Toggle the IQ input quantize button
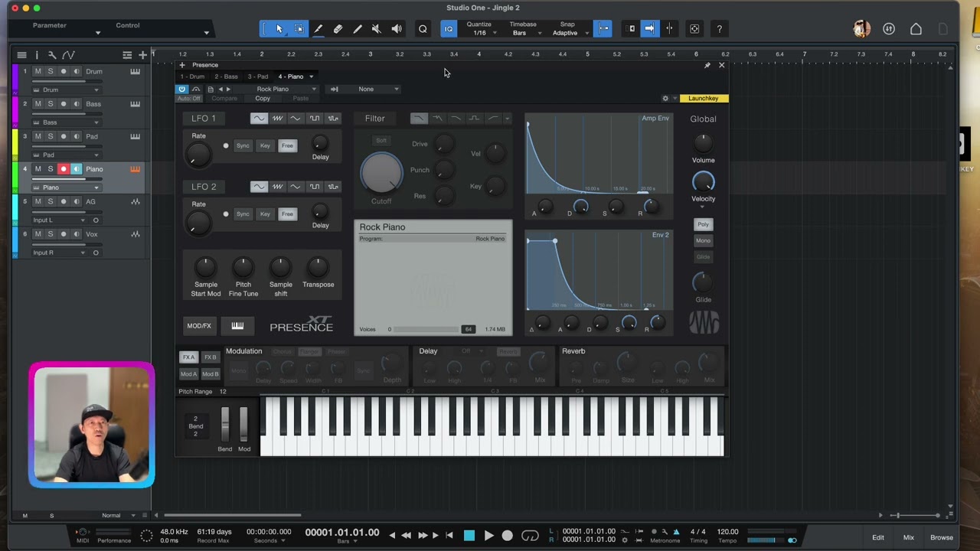The image size is (980, 551). 449,29
